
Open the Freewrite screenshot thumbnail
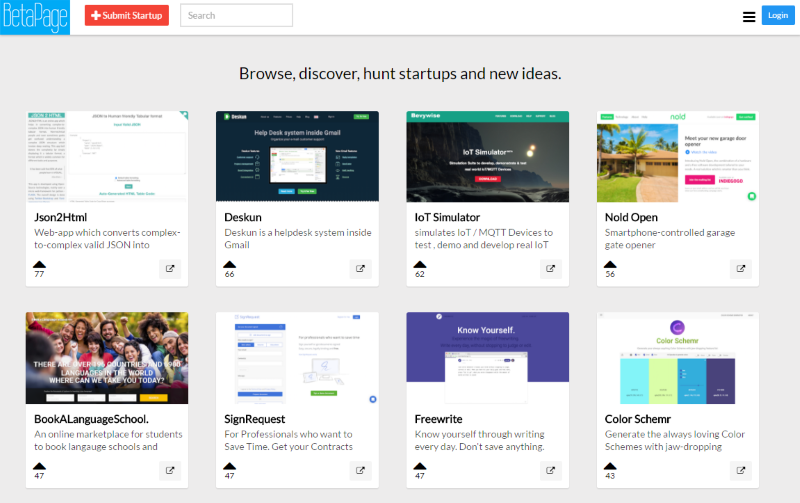pos(488,358)
